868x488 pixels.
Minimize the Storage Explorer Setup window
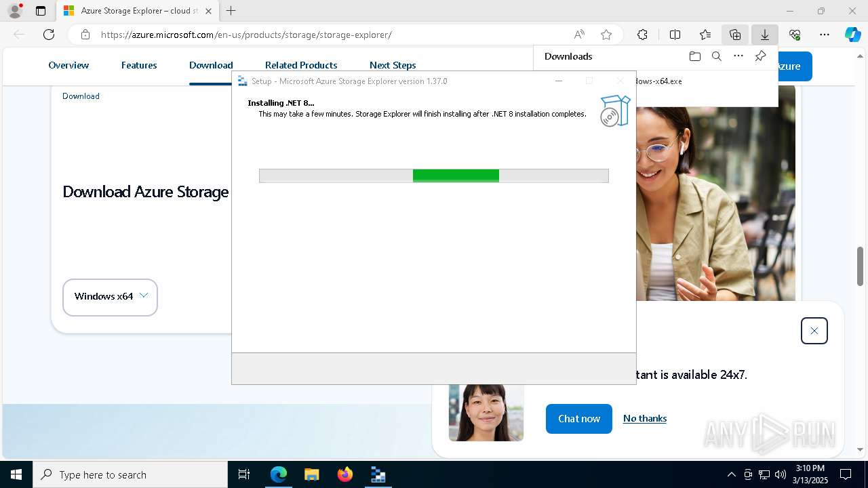559,81
